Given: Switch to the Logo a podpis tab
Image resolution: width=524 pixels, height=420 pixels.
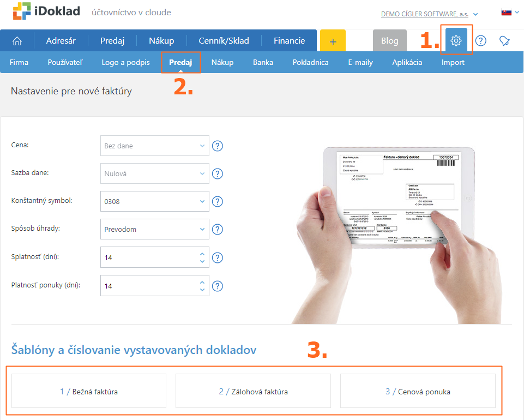Looking at the screenshot, I should coord(125,62).
